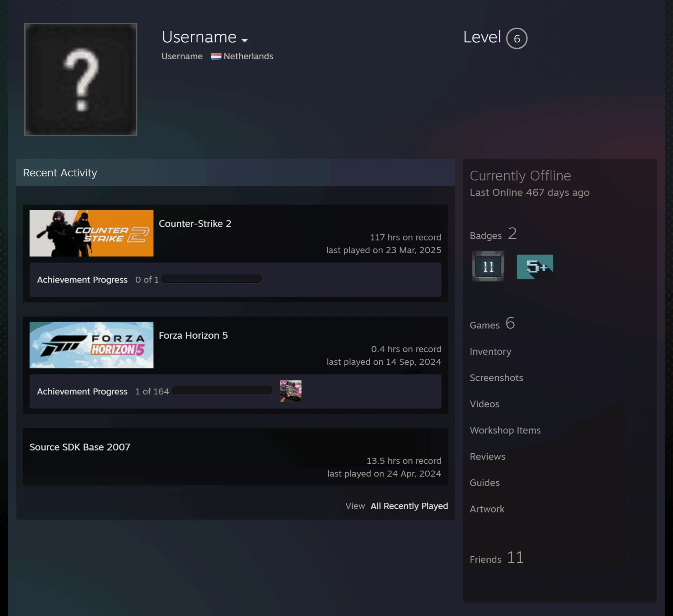Click Counter-Strike 2 Achievement Progress label
Viewport: 673px width, 616px height.
pyautogui.click(x=82, y=280)
